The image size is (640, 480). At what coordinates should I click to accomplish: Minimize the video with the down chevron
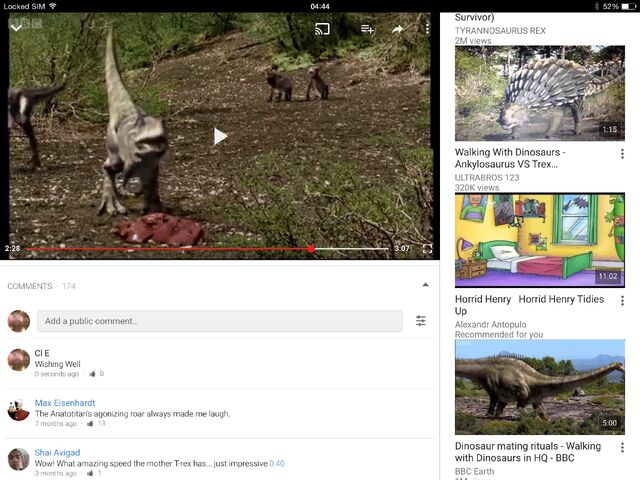coord(16,28)
